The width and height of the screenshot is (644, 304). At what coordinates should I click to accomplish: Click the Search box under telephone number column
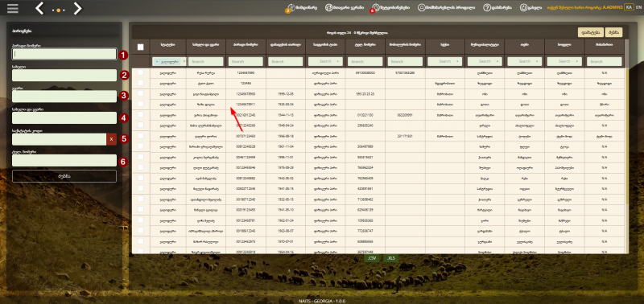pos(365,61)
